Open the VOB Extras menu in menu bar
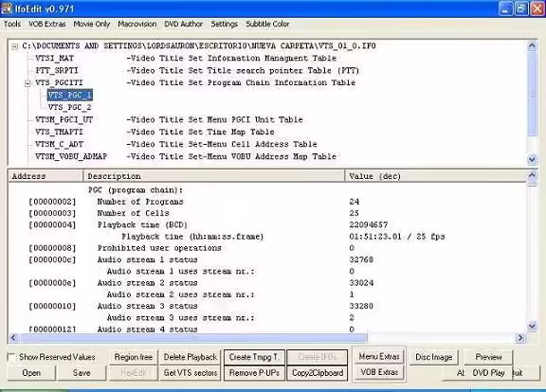The height and width of the screenshot is (392, 546). pyautogui.click(x=47, y=24)
